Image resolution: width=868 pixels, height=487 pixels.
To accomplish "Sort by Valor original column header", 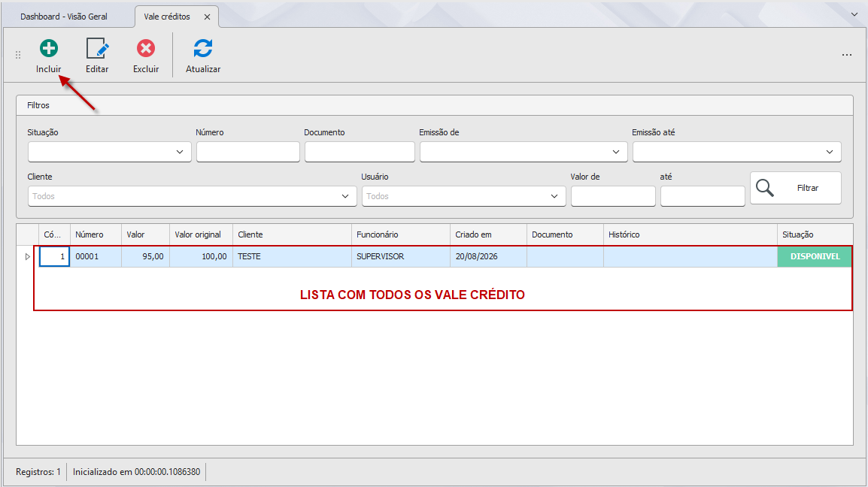I will [201, 234].
